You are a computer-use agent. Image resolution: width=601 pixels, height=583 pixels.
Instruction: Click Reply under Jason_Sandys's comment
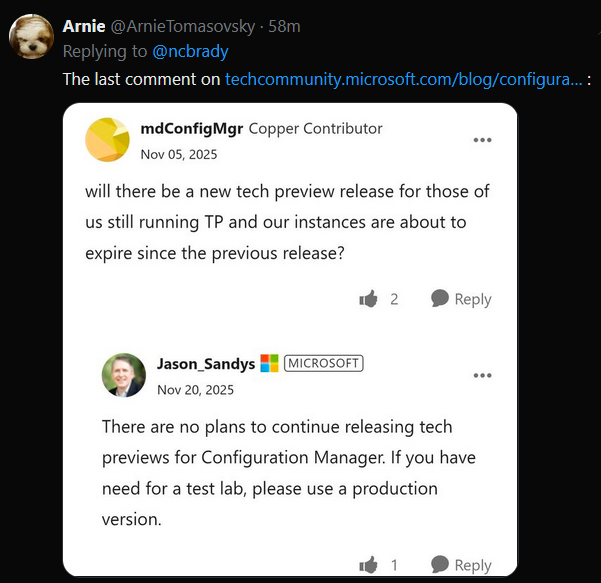[472, 565]
